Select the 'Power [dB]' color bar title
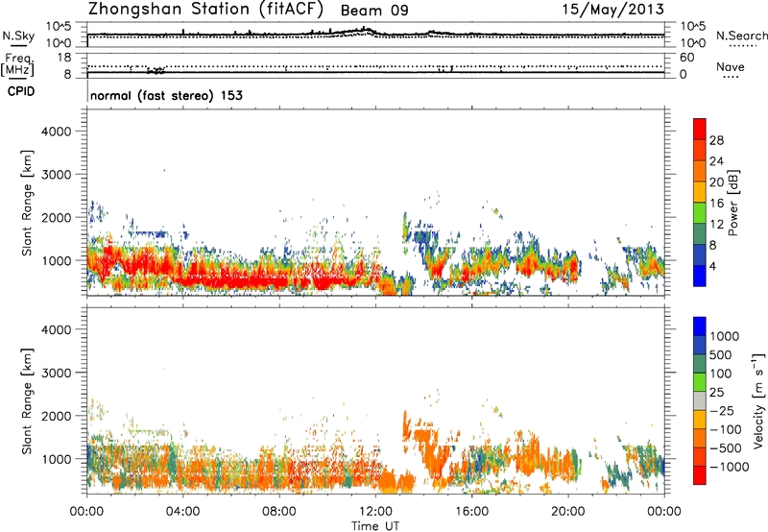This screenshot has width=768, height=532. pyautogui.click(x=732, y=203)
